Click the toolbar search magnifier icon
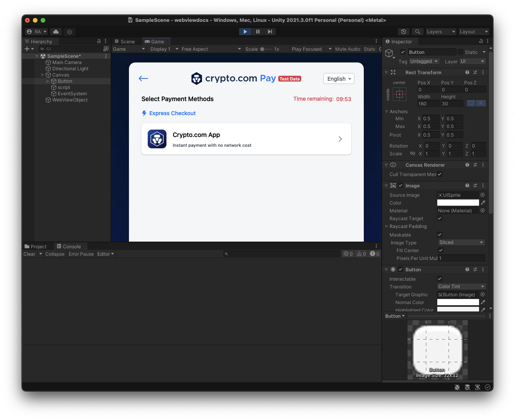515x420 pixels. (x=417, y=32)
